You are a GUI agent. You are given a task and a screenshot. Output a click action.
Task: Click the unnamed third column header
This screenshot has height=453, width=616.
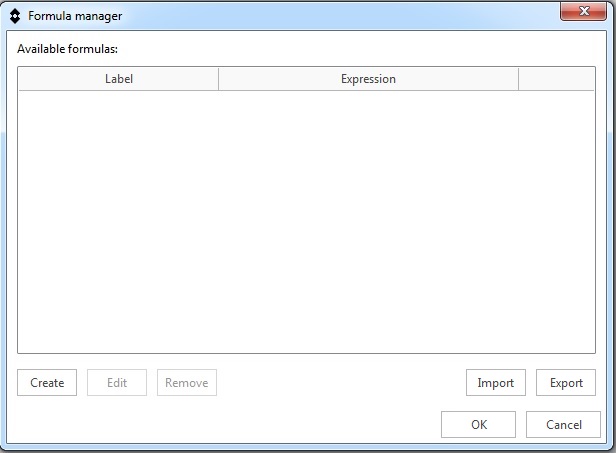coord(556,79)
